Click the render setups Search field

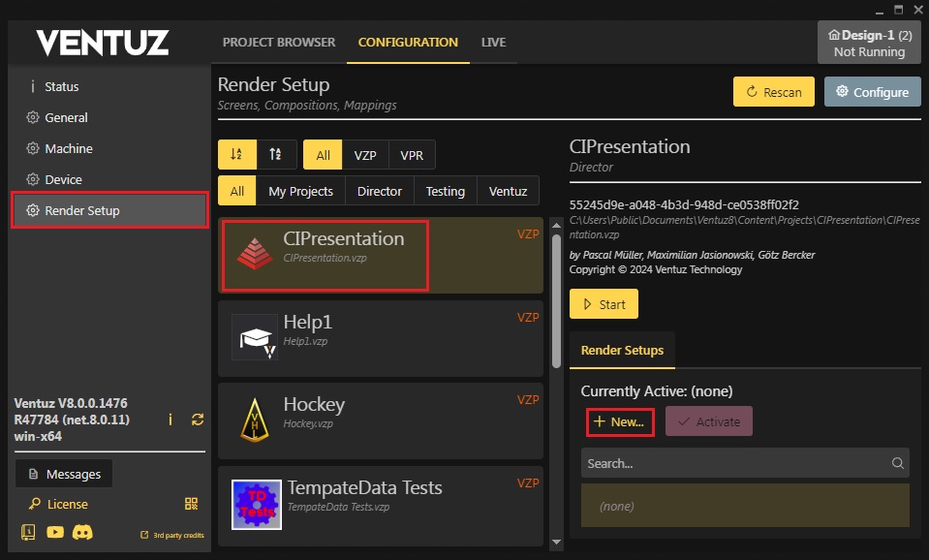point(736,463)
